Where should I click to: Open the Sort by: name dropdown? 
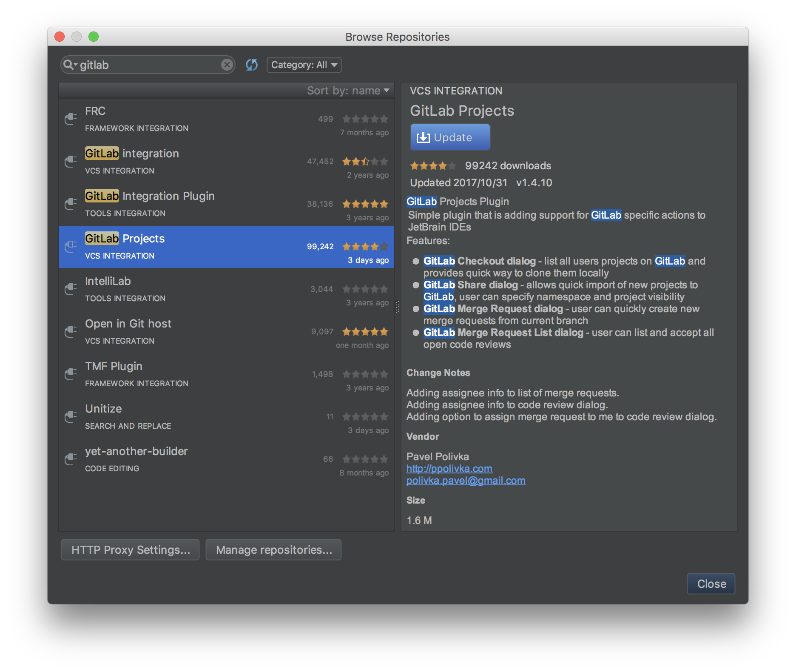coord(348,90)
